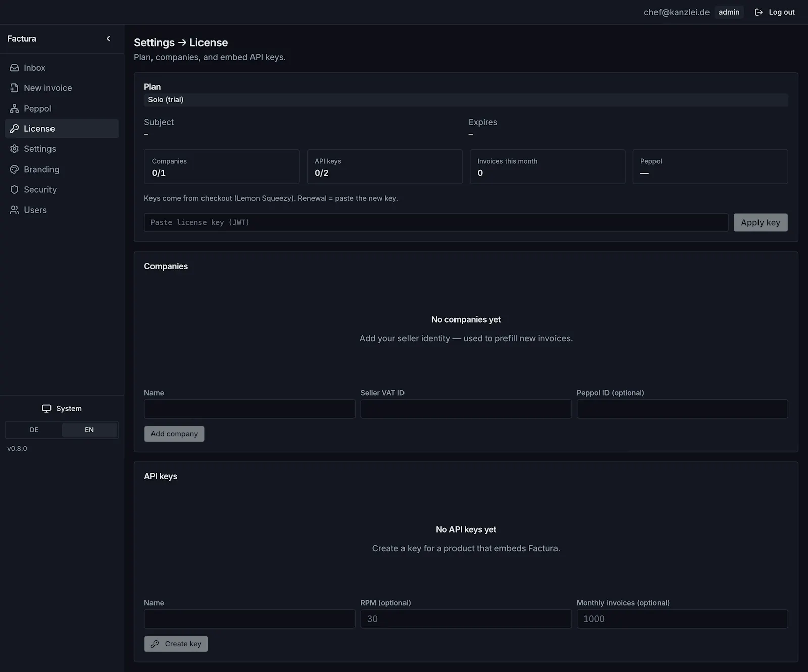808x672 pixels.
Task: Focus the Seller VAT ID field
Action: pos(466,409)
